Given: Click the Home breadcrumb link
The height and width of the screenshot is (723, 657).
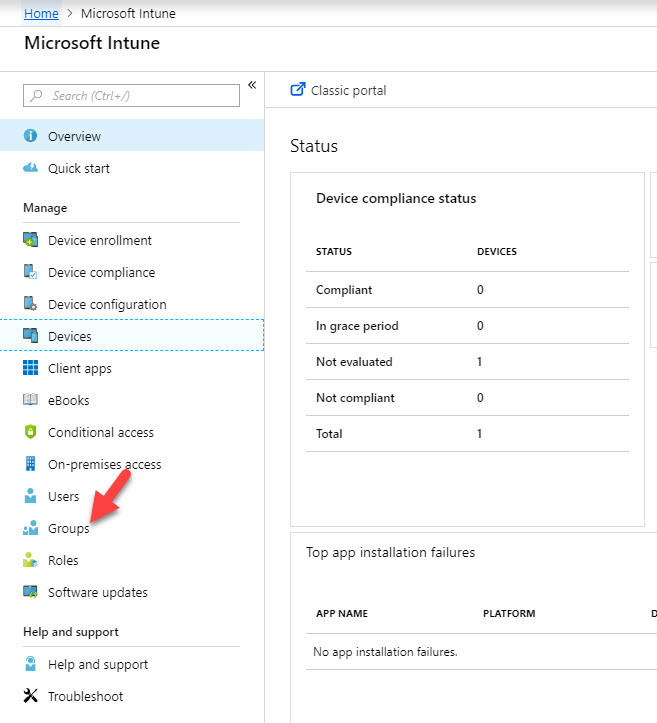Looking at the screenshot, I should point(40,14).
